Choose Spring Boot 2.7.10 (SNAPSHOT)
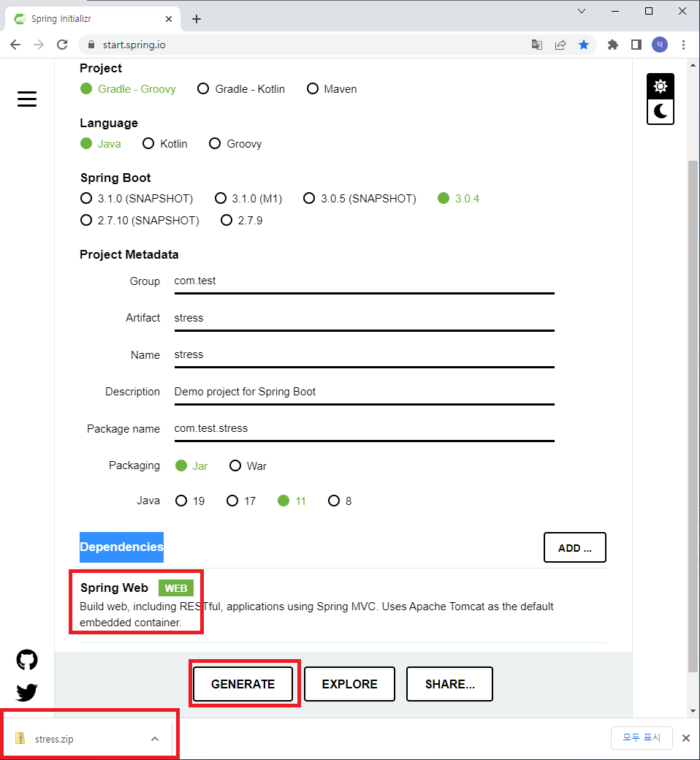 pos(140,220)
